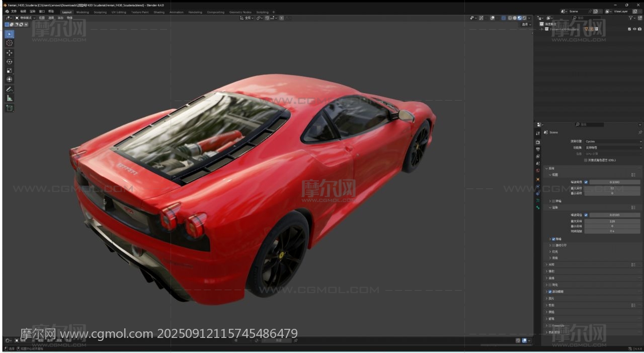Expand the Freestyle panel

click(546, 326)
